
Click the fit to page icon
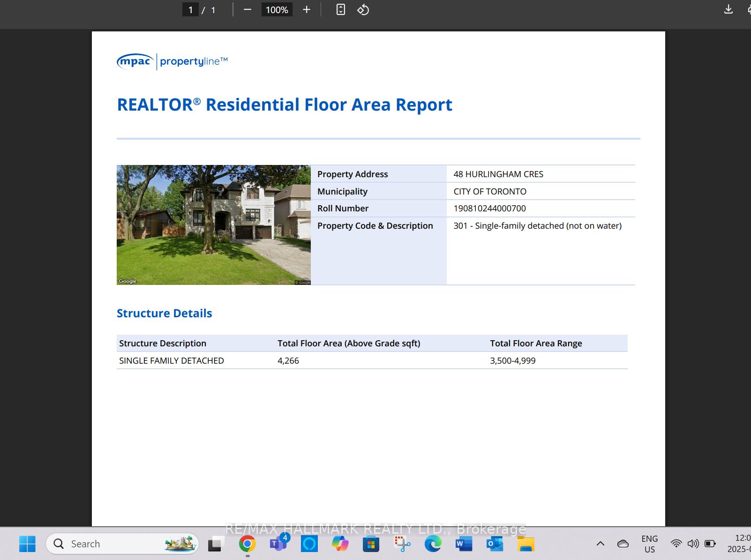pyautogui.click(x=341, y=9)
